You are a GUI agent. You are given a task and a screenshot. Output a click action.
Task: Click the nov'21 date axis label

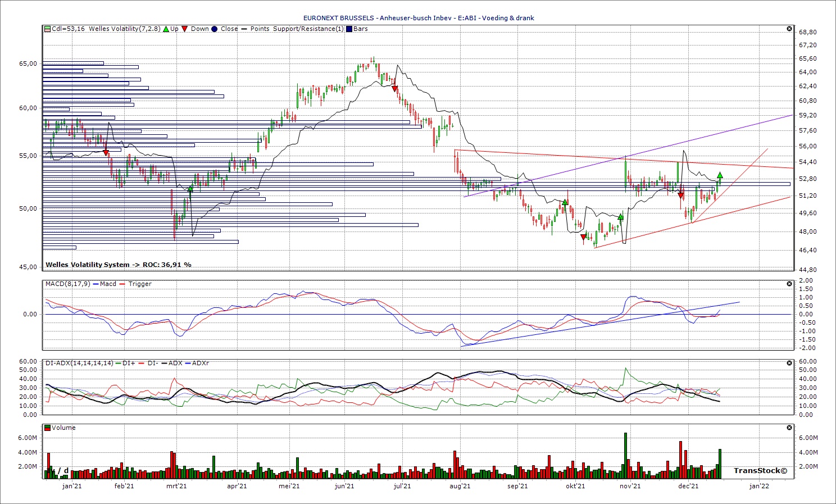[630, 486]
